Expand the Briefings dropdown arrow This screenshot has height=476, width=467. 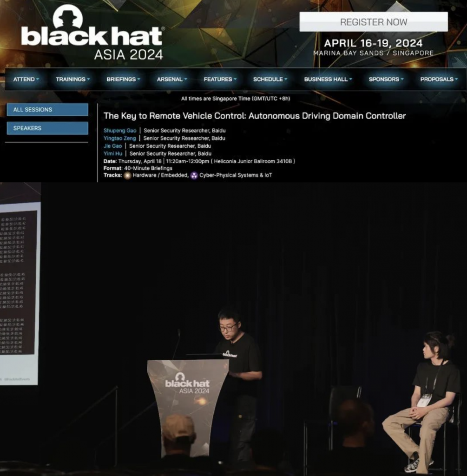(x=138, y=79)
